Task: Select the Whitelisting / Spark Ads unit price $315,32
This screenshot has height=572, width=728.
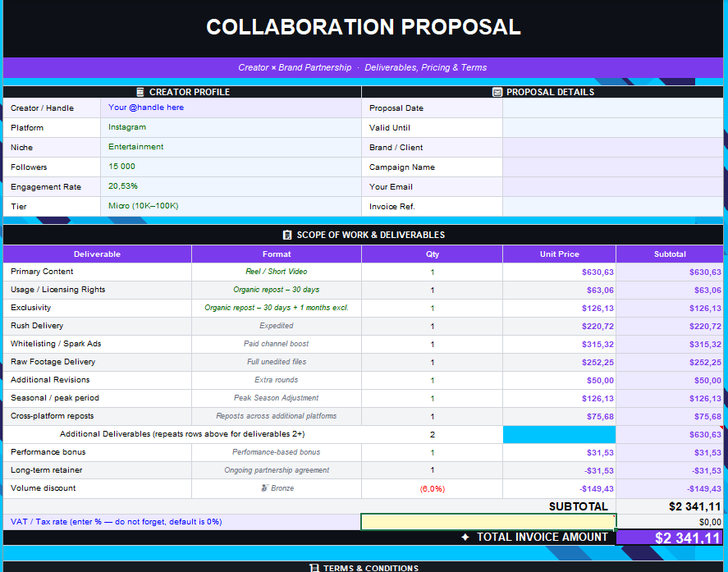Action: [560, 344]
